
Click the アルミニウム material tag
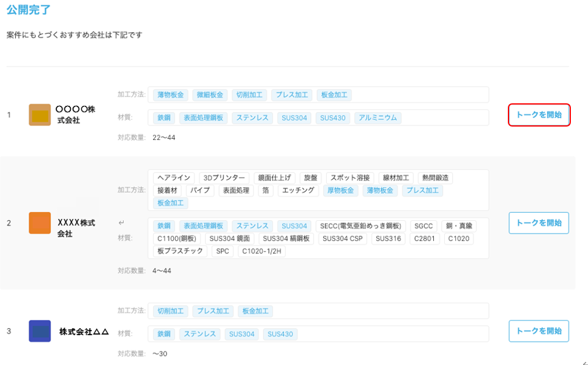(x=378, y=117)
